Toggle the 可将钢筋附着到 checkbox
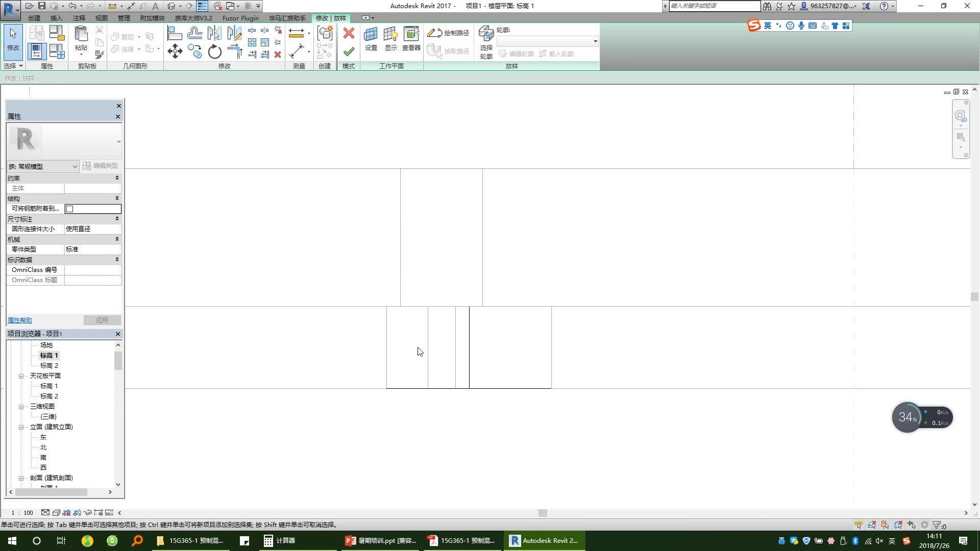 pos(70,209)
